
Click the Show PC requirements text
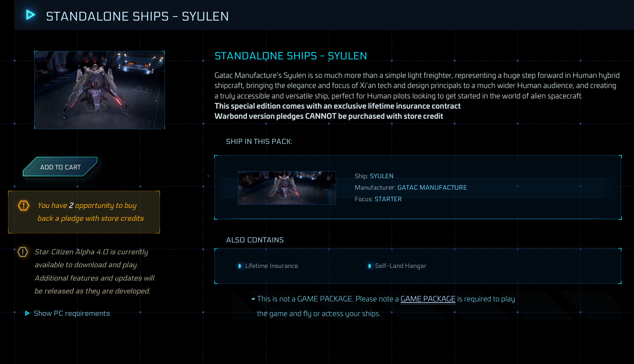tap(72, 313)
